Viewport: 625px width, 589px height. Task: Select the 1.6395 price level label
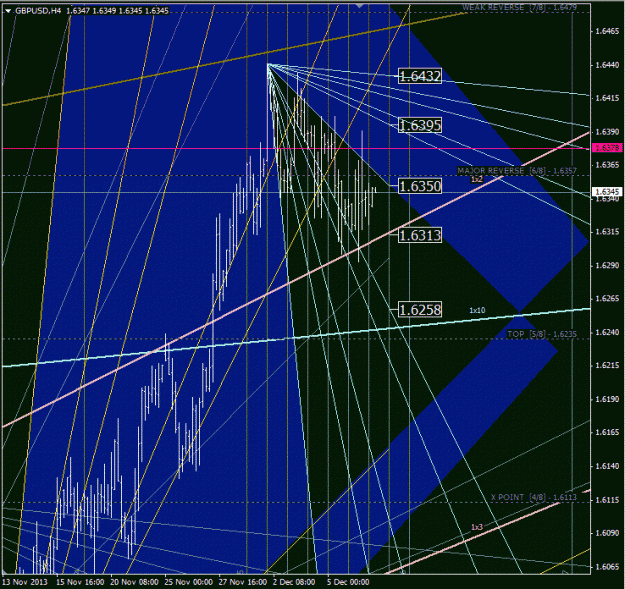(420, 126)
